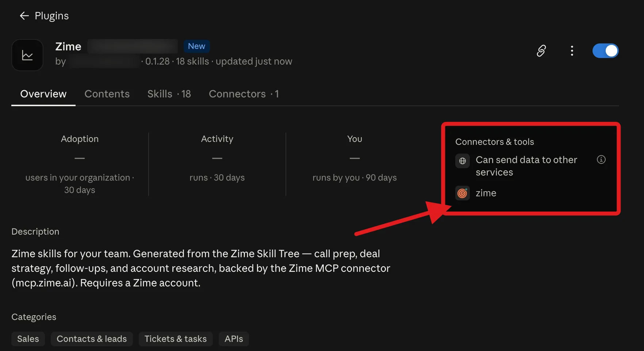The image size is (644, 351).
Task: Click 'Can send data to other services' text
Action: [526, 166]
